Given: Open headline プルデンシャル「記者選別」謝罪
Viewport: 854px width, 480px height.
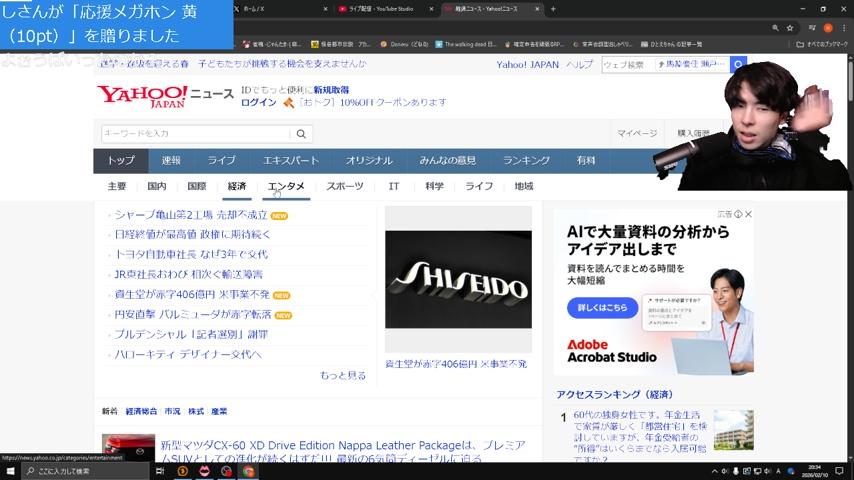Looking at the screenshot, I should click(191, 335).
